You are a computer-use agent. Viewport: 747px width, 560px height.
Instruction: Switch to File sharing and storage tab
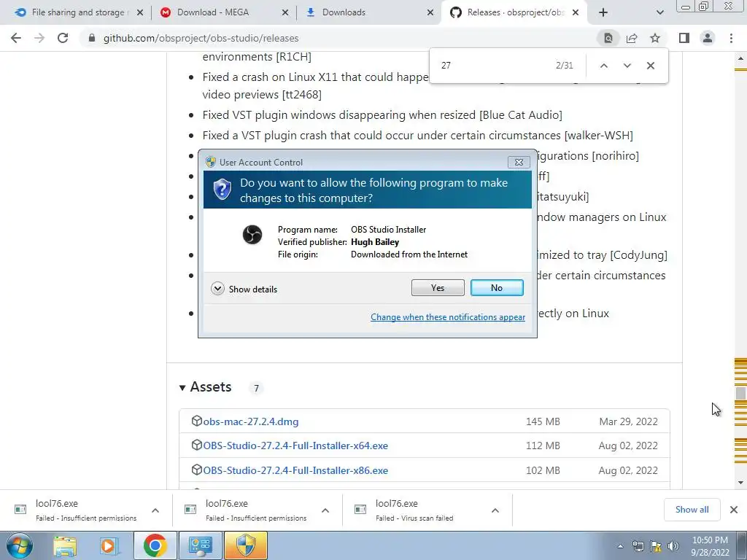(x=77, y=12)
